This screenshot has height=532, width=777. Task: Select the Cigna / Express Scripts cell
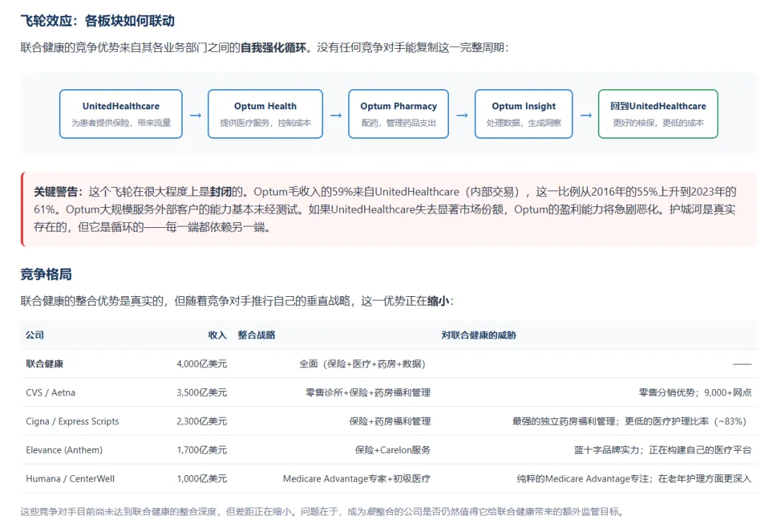point(73,421)
